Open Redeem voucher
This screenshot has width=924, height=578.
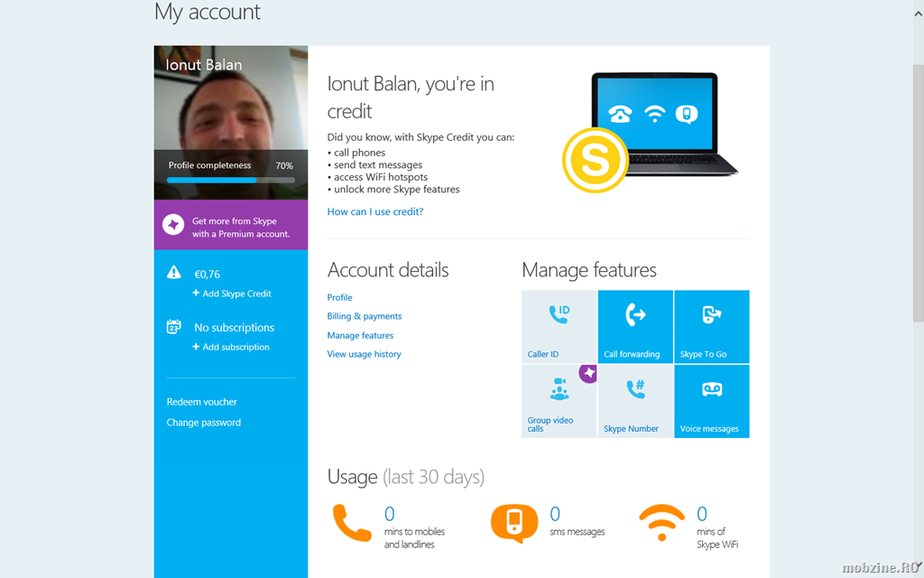click(x=201, y=402)
